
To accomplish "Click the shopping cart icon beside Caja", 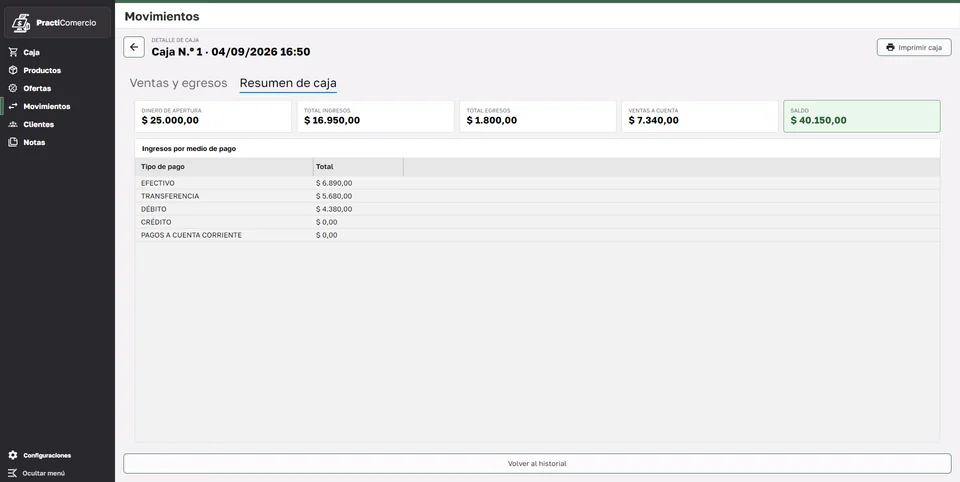I will tap(13, 53).
